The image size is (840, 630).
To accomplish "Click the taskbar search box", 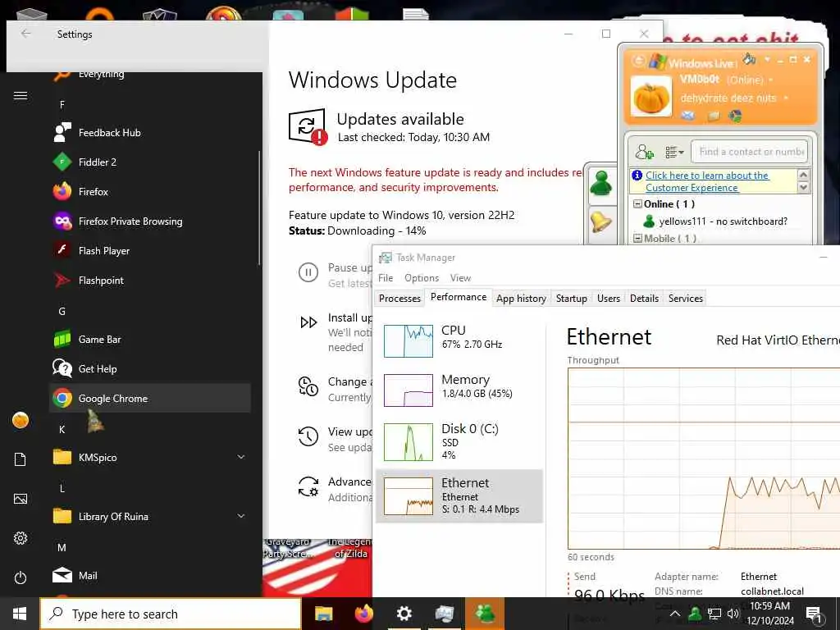I will click(171, 614).
